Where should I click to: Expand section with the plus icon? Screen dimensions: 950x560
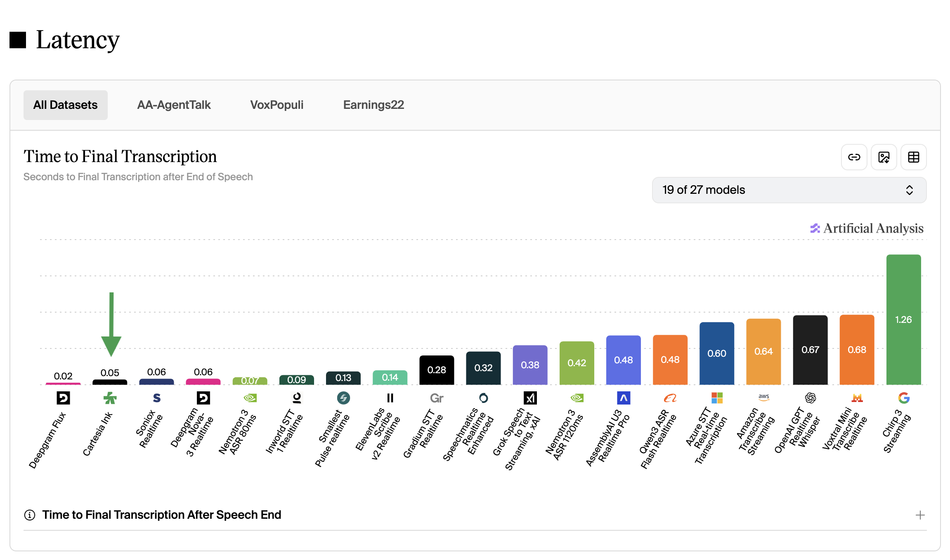click(920, 515)
